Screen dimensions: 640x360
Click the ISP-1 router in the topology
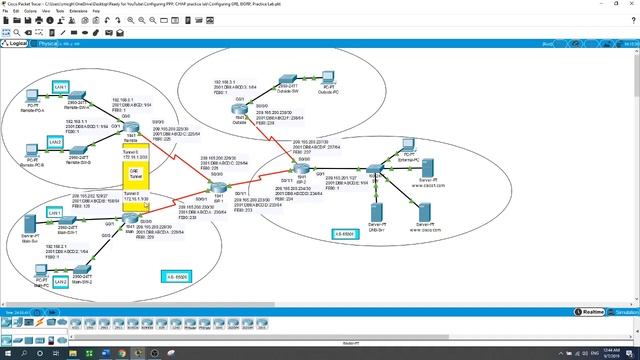[219, 187]
